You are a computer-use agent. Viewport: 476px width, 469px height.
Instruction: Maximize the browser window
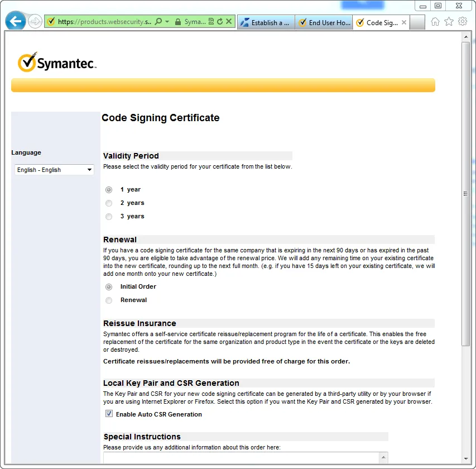point(437,6)
